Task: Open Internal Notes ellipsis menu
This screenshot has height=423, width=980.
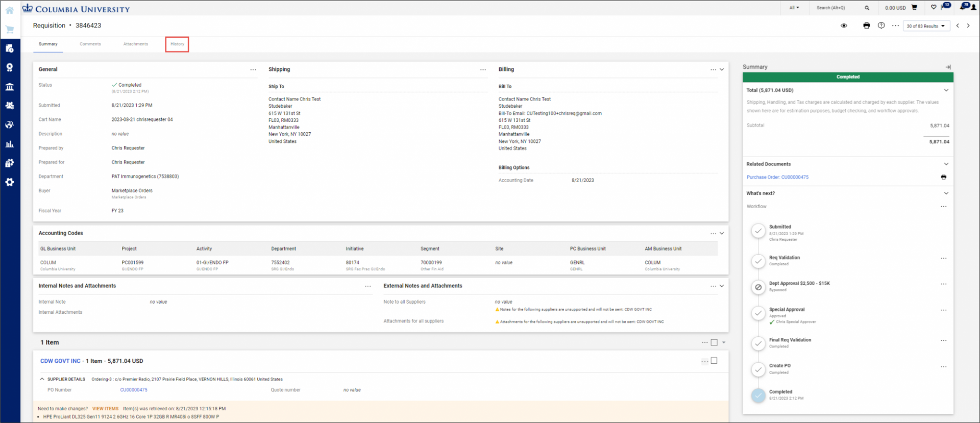Action: 368,286
